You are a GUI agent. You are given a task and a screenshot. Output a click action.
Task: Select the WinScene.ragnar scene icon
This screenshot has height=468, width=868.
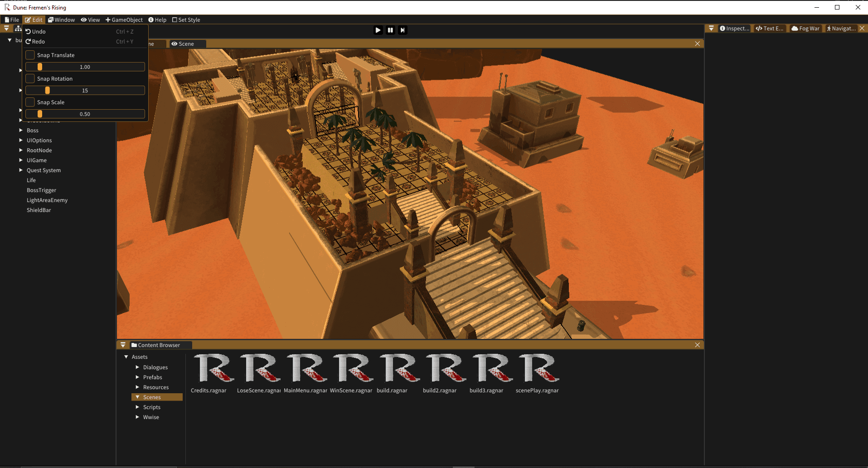pyautogui.click(x=353, y=368)
